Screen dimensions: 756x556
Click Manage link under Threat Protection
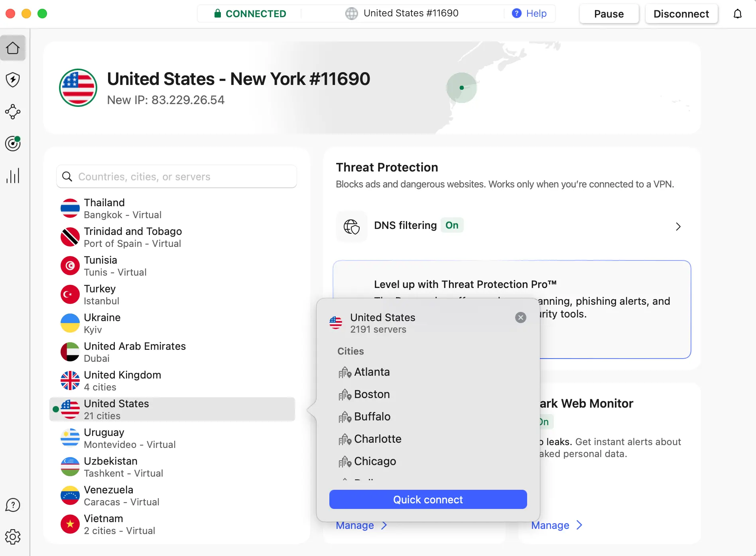click(361, 525)
